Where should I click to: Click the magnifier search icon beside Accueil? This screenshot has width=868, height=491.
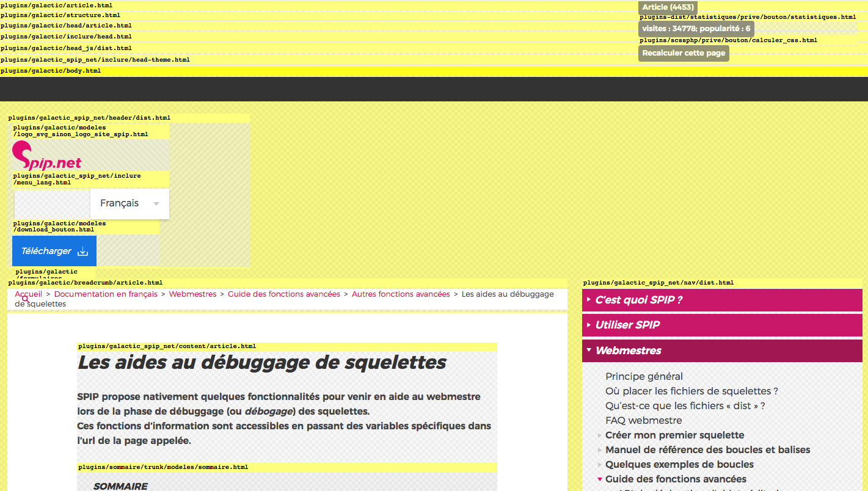coord(26,299)
